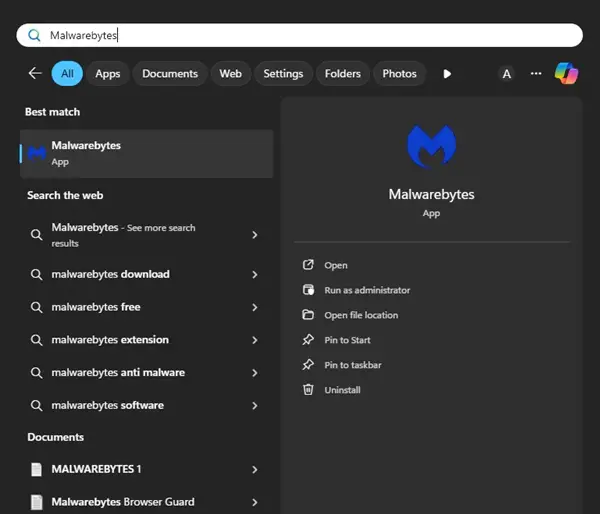The image size is (600, 514).
Task: Open Malwarebytes – See more search results
Action: tap(147, 235)
